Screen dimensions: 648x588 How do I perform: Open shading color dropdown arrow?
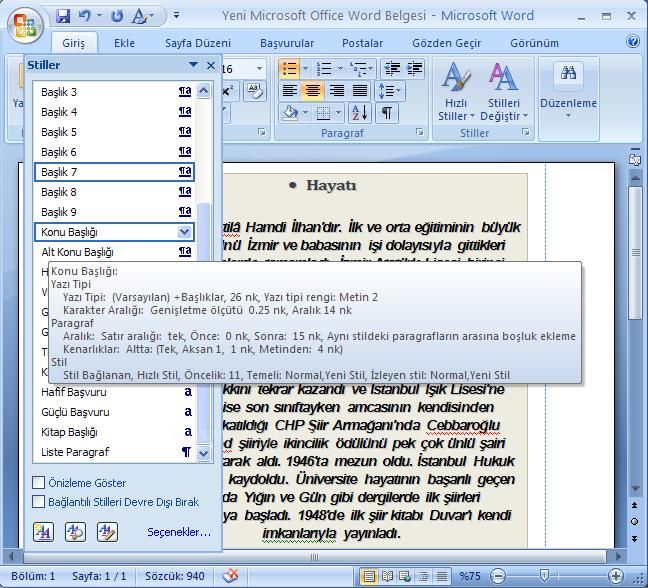point(305,112)
